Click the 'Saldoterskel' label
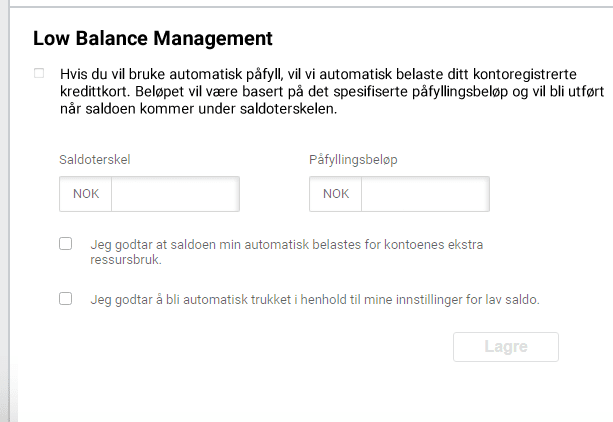613x422 pixels. point(95,160)
